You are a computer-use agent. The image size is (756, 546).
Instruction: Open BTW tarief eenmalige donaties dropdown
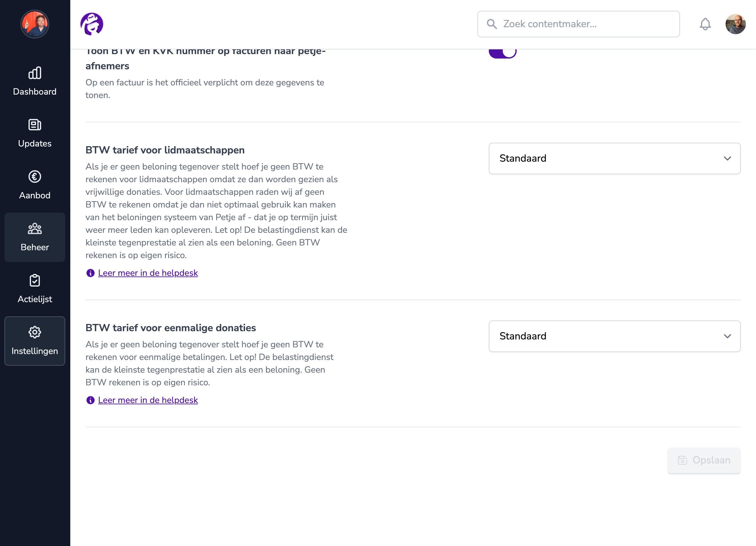pyautogui.click(x=614, y=336)
